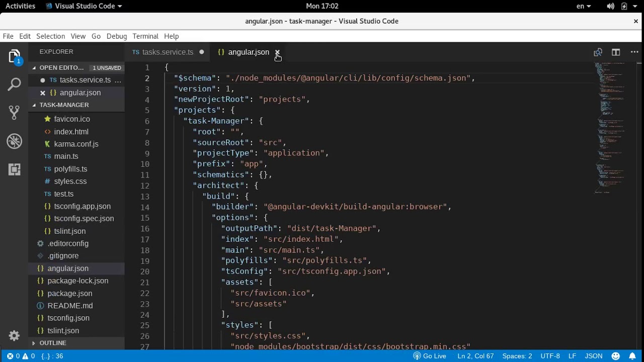
Task: Open the clock showing Mon 17:02
Action: coord(322,6)
